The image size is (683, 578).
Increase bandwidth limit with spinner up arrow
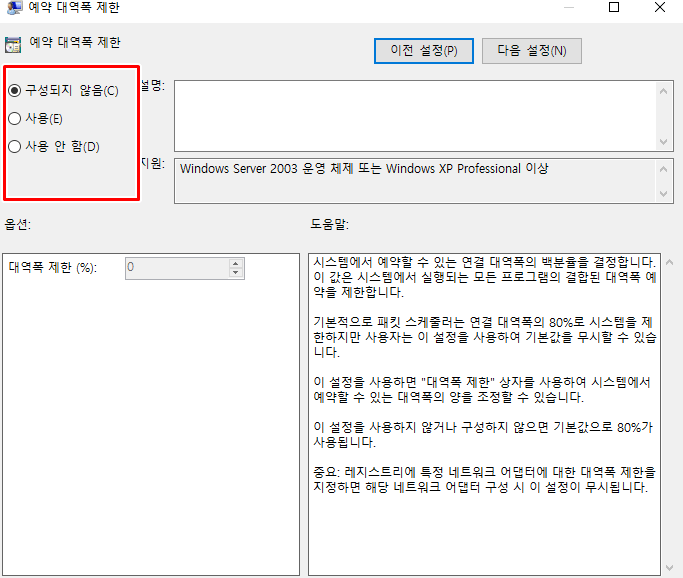tap(236, 264)
